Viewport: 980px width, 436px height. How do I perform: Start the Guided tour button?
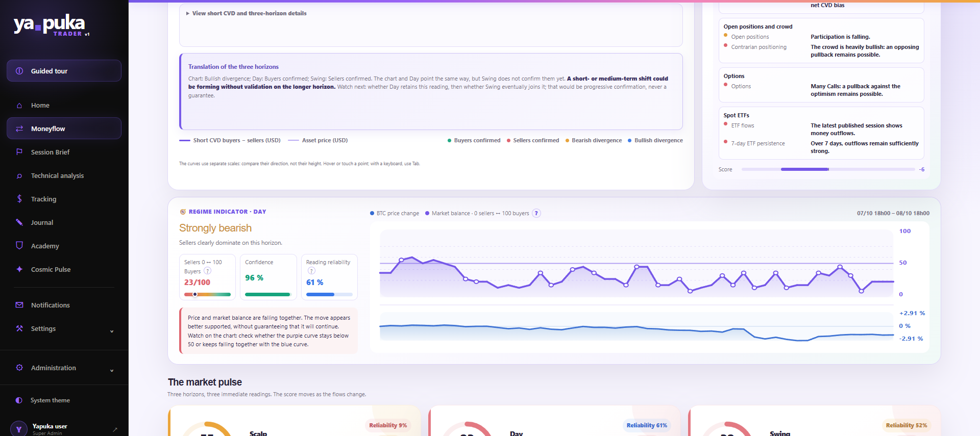(x=64, y=71)
